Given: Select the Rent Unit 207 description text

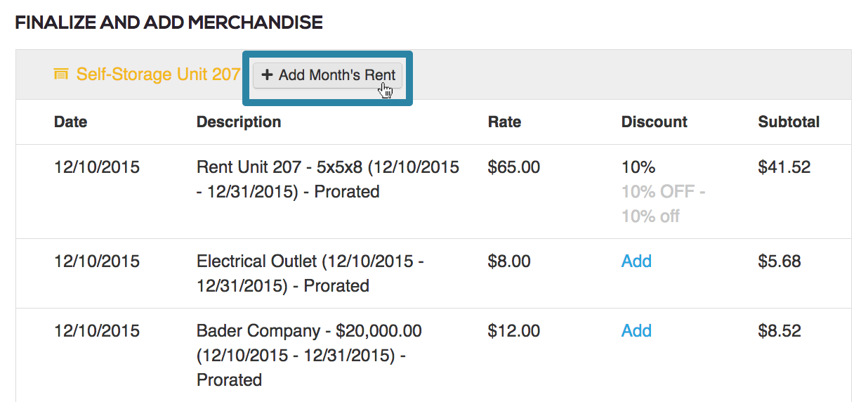Looking at the screenshot, I should tap(328, 180).
